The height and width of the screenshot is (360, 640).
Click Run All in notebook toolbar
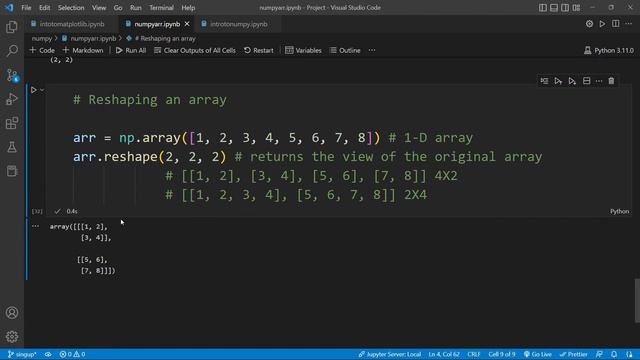(x=131, y=50)
